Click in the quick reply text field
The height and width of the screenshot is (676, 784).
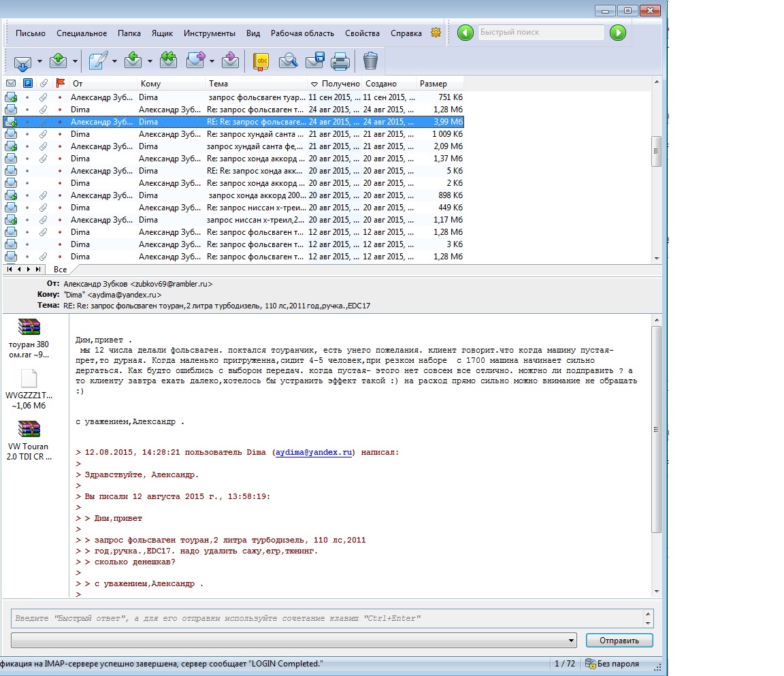click(x=327, y=619)
